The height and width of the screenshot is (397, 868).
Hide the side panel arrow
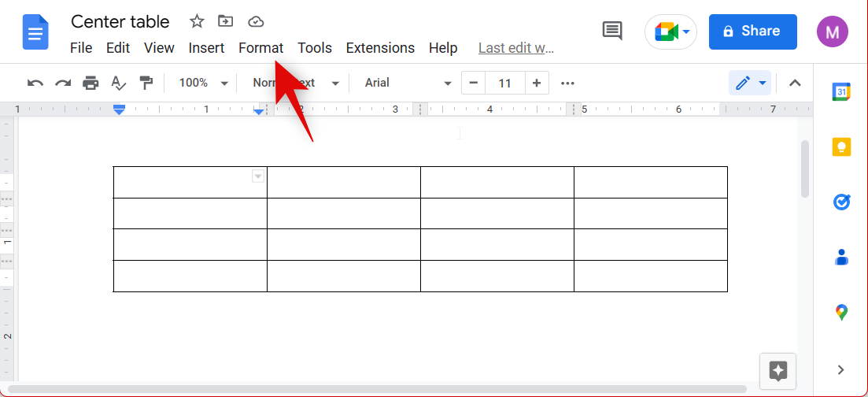[840, 369]
